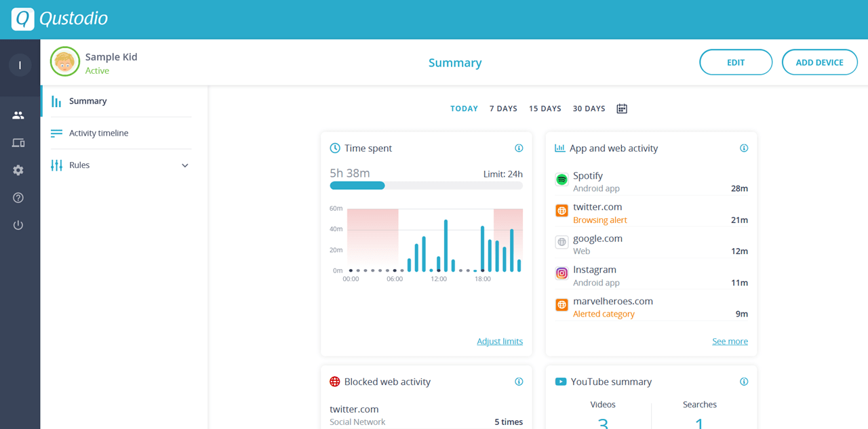Open the family members icon in sidebar
Viewport: 868px width, 429px height.
tap(18, 115)
